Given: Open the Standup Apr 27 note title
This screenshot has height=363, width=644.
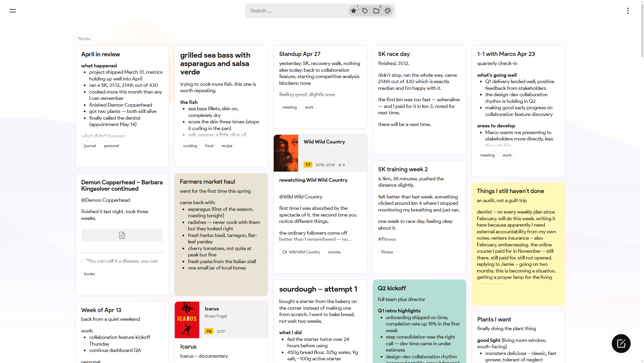Looking at the screenshot, I should point(300,54).
